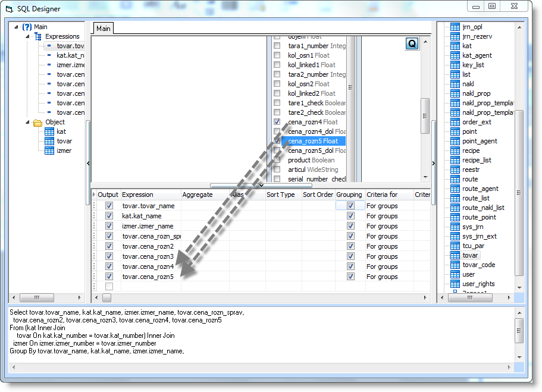Click the right table list vertical scrollbar thumb

click(x=519, y=193)
